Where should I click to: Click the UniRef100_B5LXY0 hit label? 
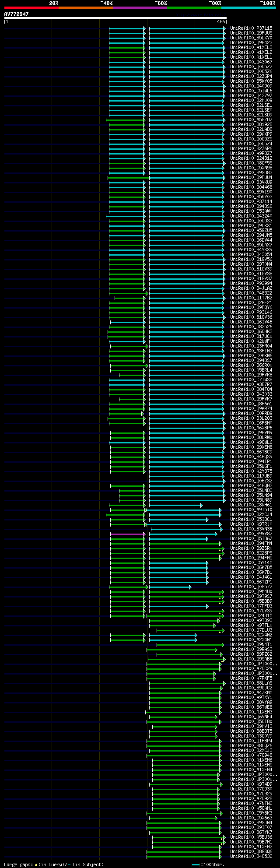point(251,38)
